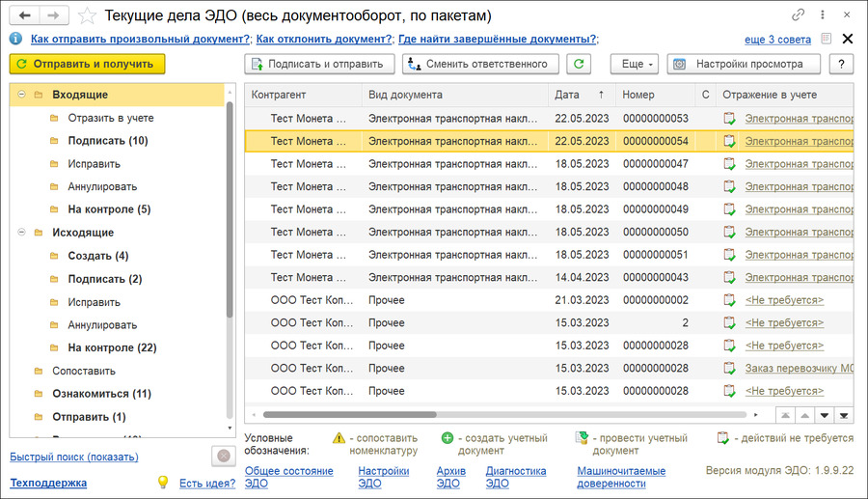Click Подписать и отправить button
Image resolution: width=868 pixels, height=499 pixels.
point(319,64)
